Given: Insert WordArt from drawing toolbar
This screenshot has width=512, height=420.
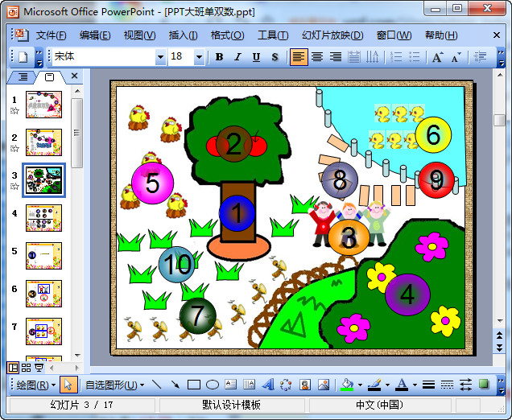Looking at the screenshot, I should pyautogui.click(x=267, y=385).
